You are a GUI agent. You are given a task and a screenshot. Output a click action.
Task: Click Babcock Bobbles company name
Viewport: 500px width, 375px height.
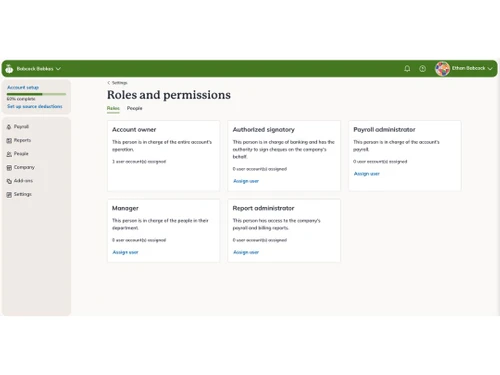click(x=35, y=69)
